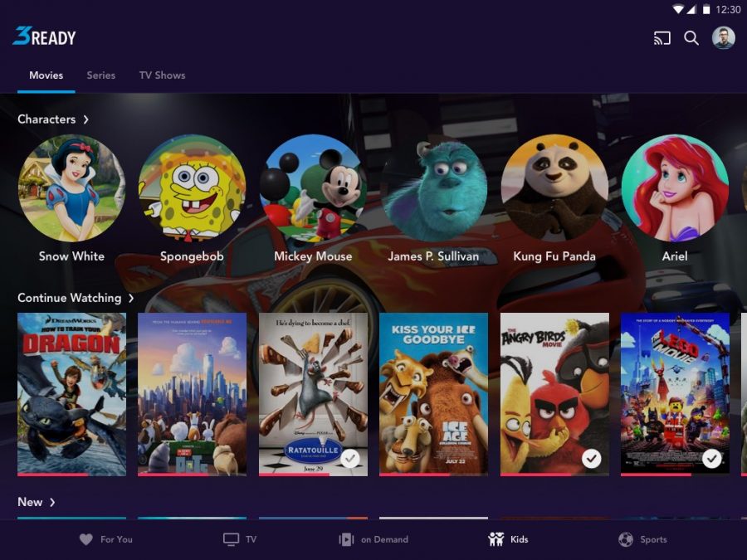747x560 pixels.
Task: Tap the 3Ready logo
Action: pyautogui.click(x=44, y=37)
